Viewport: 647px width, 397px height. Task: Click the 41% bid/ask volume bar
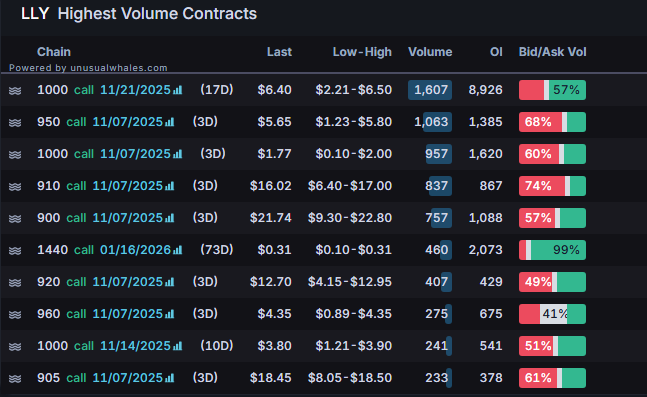[x=552, y=314]
